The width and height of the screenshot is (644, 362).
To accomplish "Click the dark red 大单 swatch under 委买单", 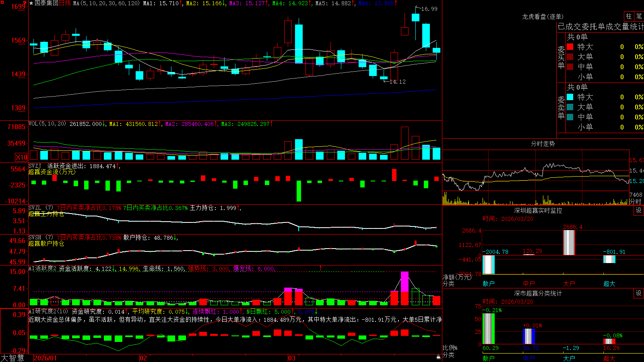I will coord(570,57).
